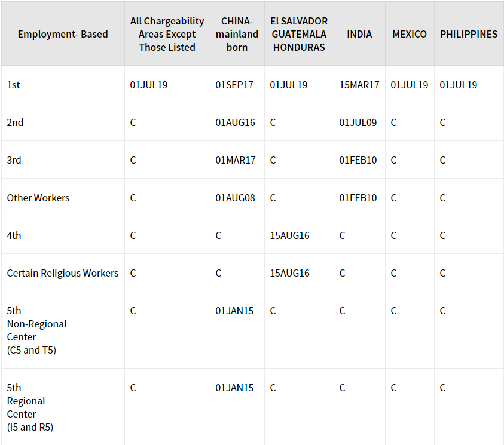
Task: Click India 3rd date 01FEB10
Action: pyautogui.click(x=358, y=160)
